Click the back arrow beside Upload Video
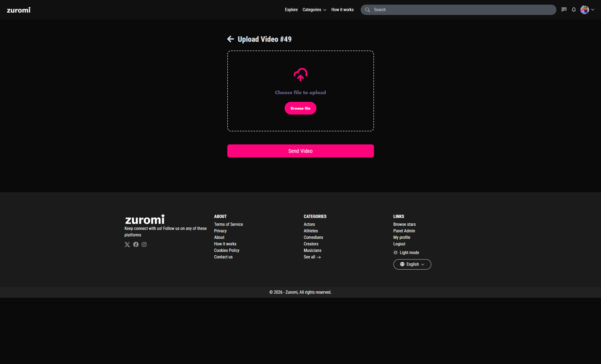The width and height of the screenshot is (601, 364). tap(230, 39)
